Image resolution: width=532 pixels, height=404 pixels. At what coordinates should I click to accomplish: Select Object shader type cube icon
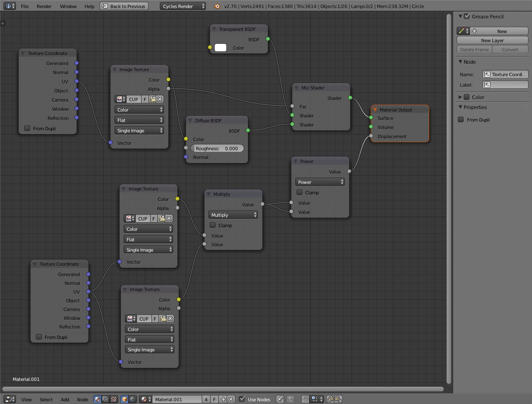click(x=125, y=399)
